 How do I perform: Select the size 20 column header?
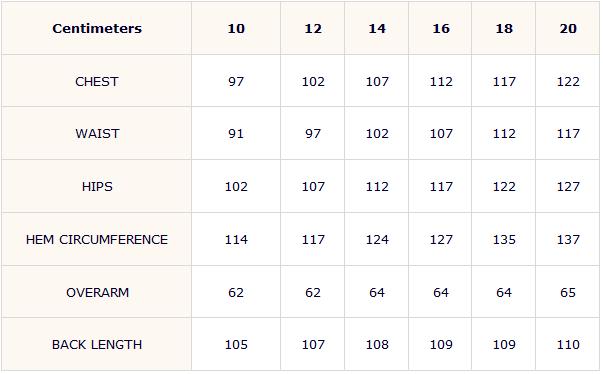[x=568, y=28]
